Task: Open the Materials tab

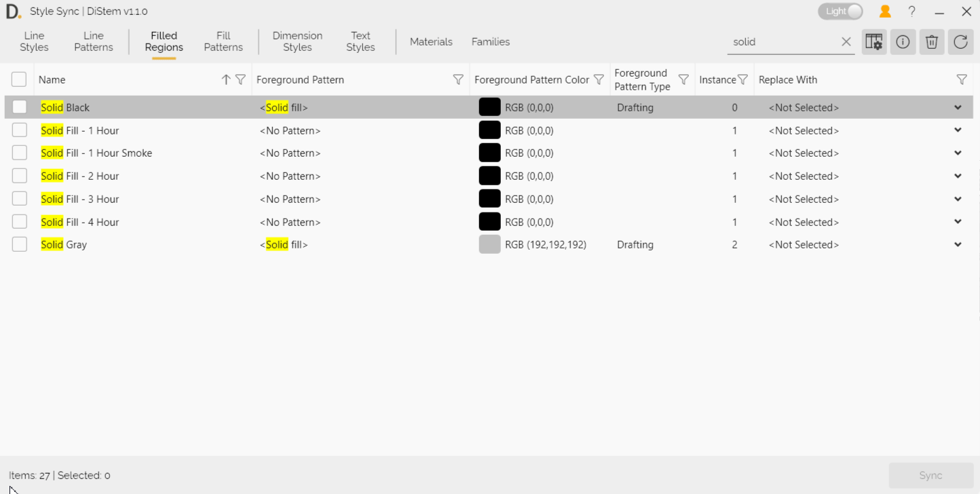Action: (x=431, y=41)
